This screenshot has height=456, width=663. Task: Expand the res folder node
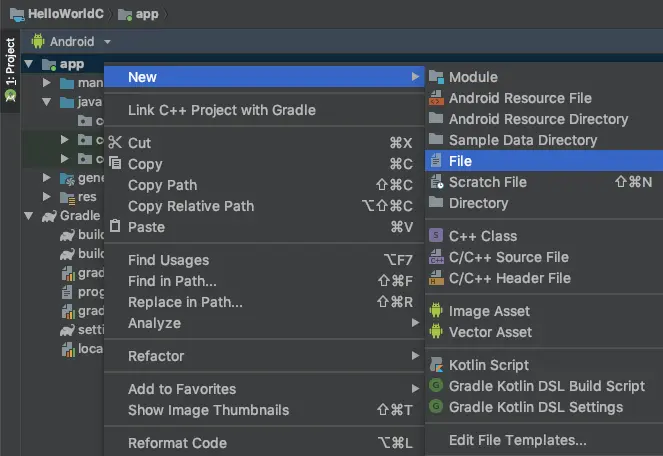46,197
